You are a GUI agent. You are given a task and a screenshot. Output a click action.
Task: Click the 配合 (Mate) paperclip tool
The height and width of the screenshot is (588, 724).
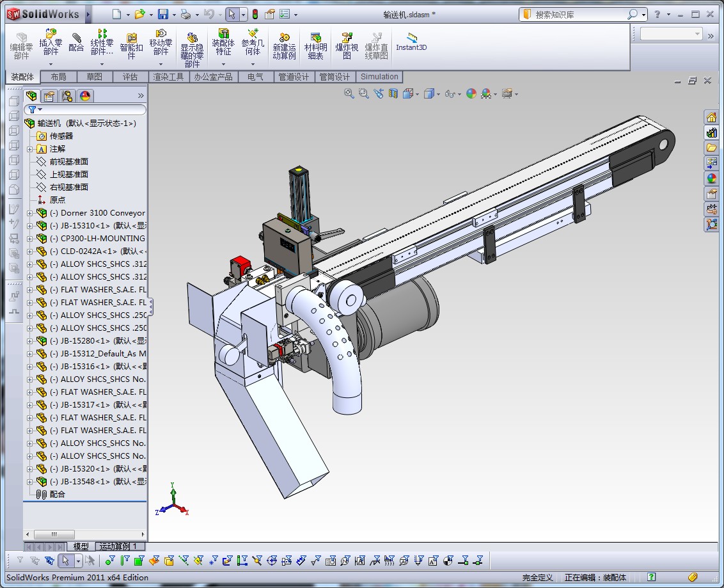point(76,43)
